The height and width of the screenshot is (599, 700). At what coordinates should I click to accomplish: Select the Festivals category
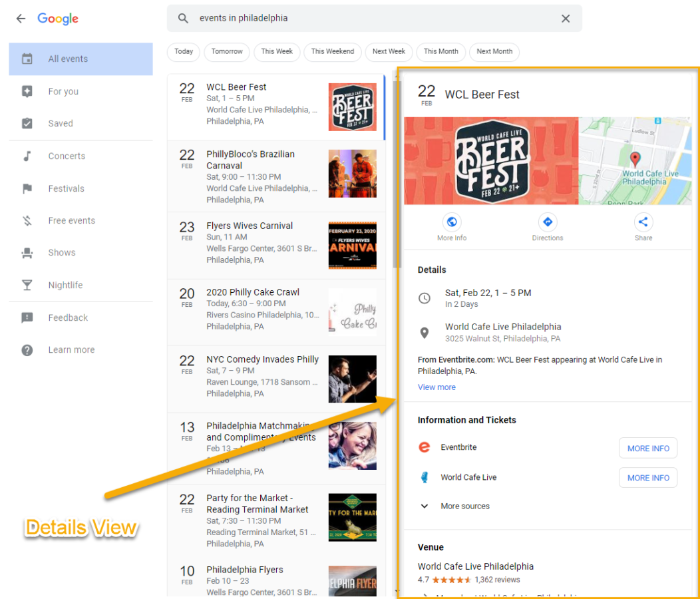[66, 188]
